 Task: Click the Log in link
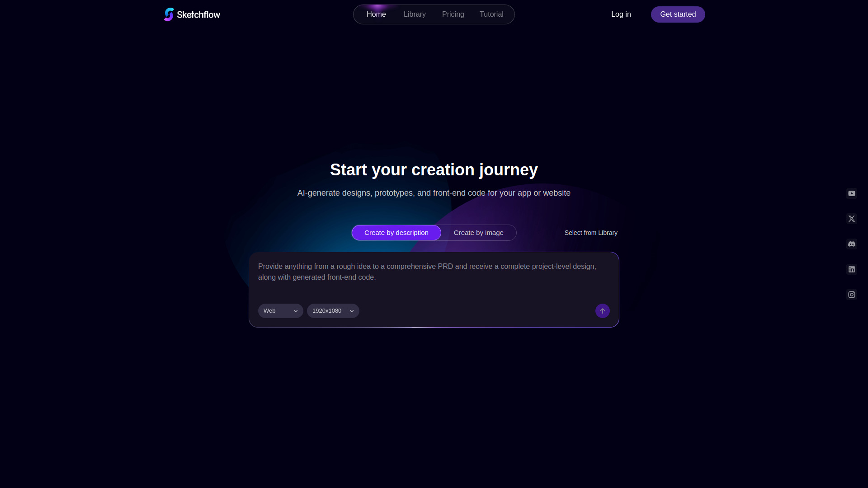pyautogui.click(x=621, y=14)
